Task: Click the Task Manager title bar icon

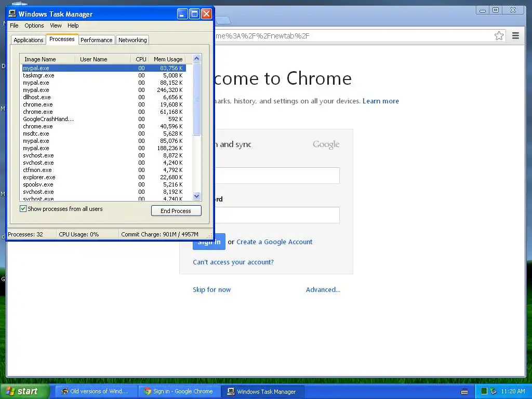Action: pos(12,14)
